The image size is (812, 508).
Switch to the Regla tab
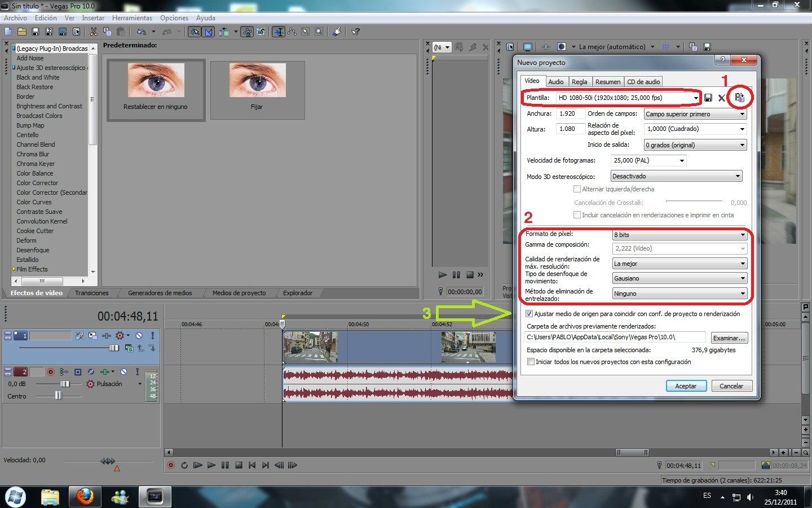[x=580, y=82]
